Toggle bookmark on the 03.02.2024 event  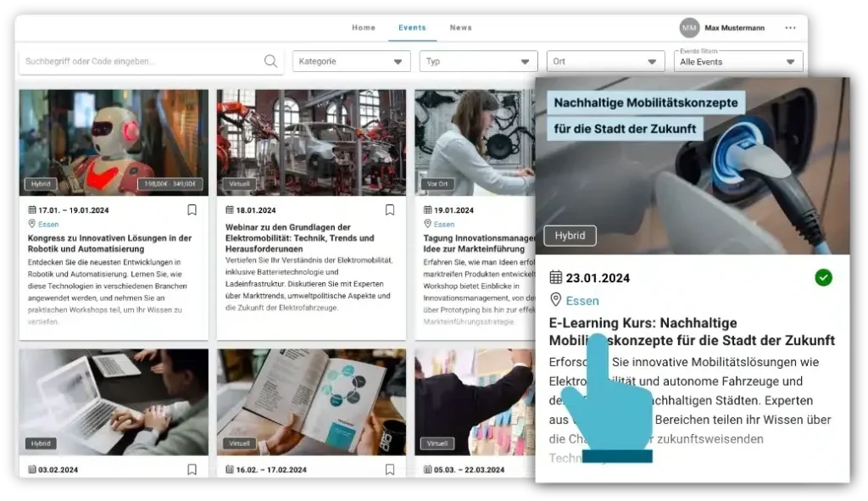(192, 469)
